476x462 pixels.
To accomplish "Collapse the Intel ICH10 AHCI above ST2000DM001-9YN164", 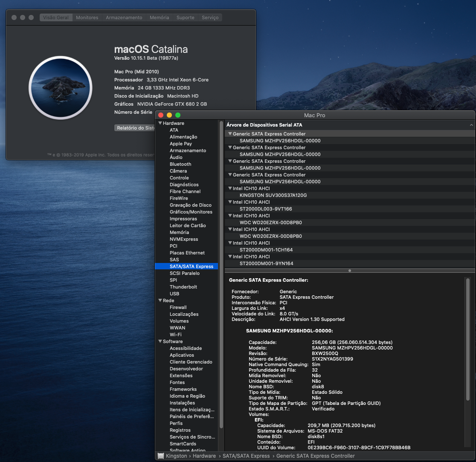I will click(230, 256).
